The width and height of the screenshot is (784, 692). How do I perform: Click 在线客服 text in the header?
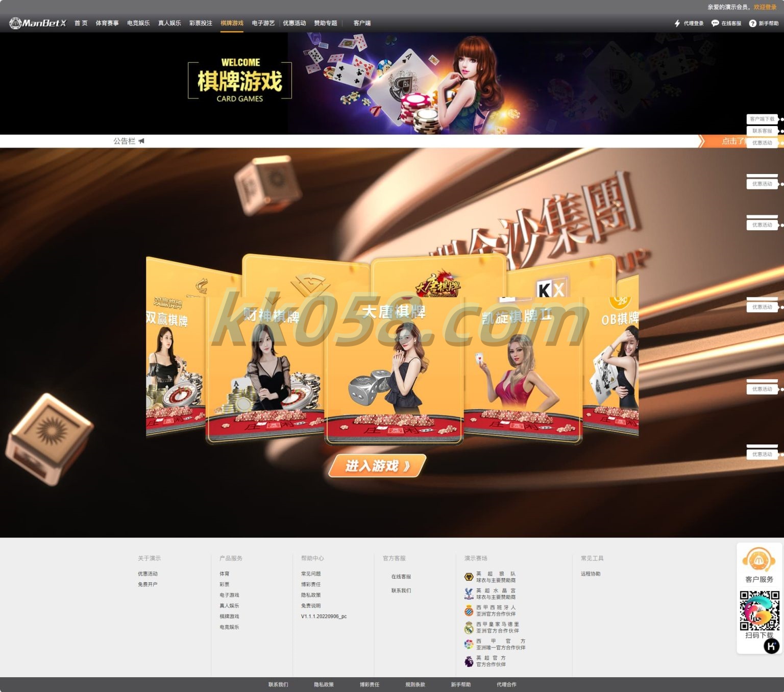pyautogui.click(x=731, y=23)
